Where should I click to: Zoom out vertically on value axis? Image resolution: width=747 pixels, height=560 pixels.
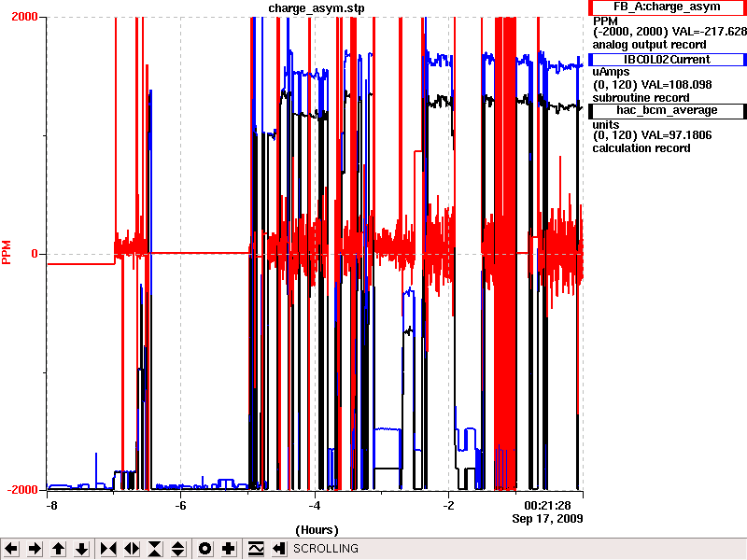pos(178,549)
